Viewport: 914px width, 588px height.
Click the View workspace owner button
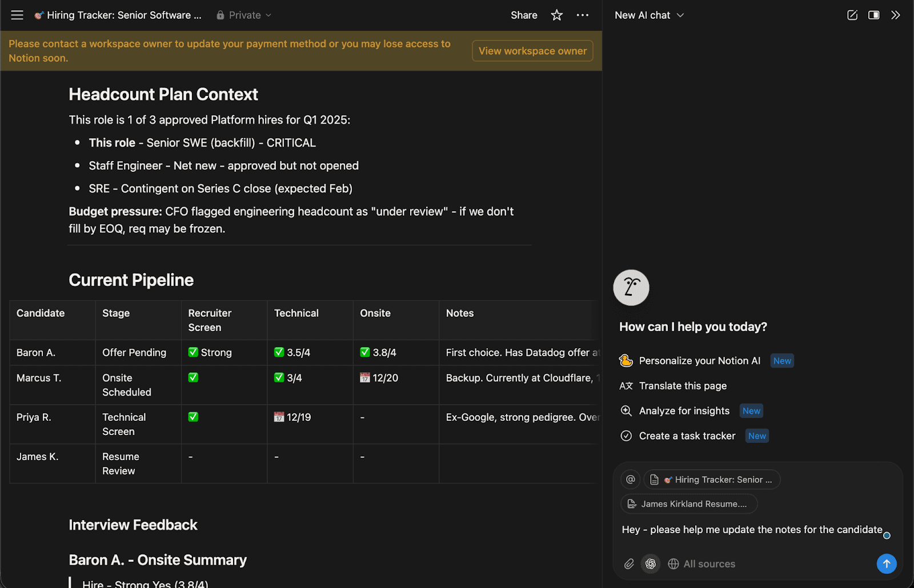tap(532, 50)
